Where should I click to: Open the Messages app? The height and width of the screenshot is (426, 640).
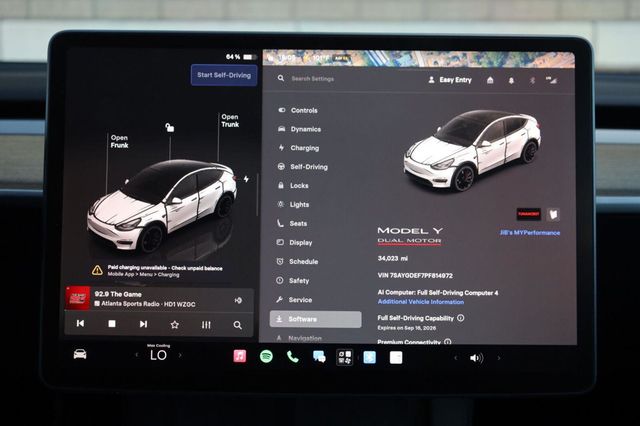point(319,357)
